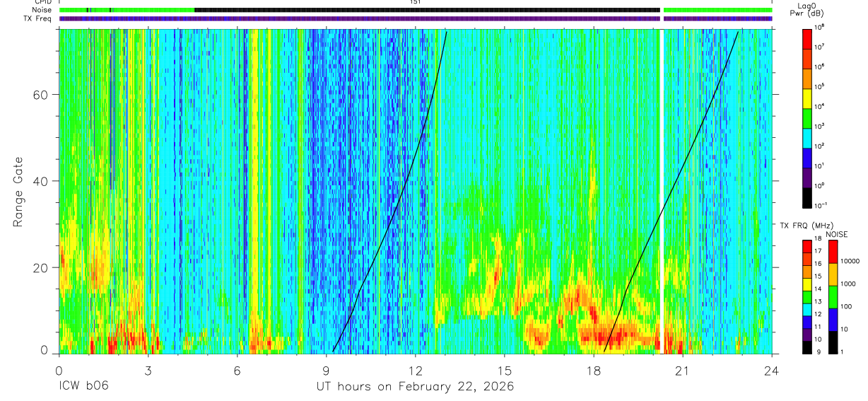Click the 'NOISE' legend title
Image resolution: width=868 pixels, height=401 pixels.
pyautogui.click(x=837, y=234)
